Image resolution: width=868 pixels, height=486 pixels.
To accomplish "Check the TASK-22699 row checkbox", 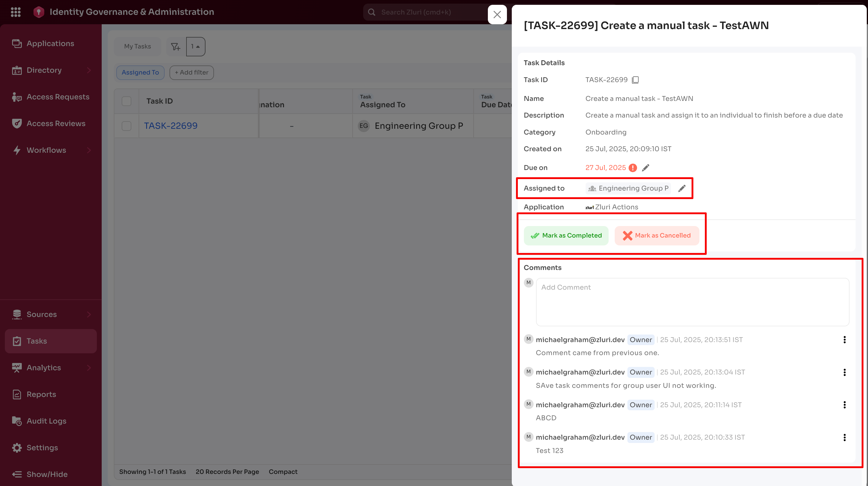I will coord(127,126).
